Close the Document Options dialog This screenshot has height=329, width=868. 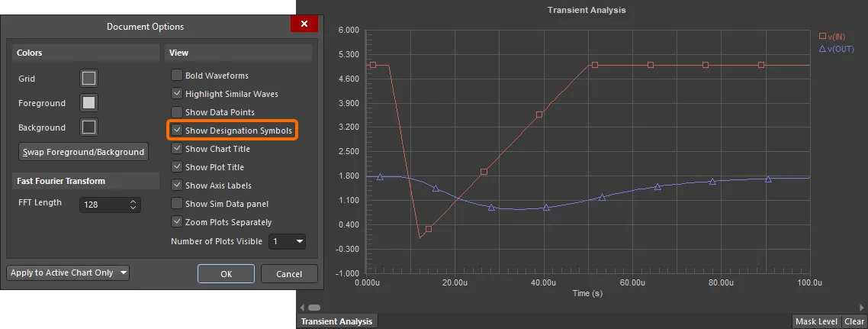(304, 24)
